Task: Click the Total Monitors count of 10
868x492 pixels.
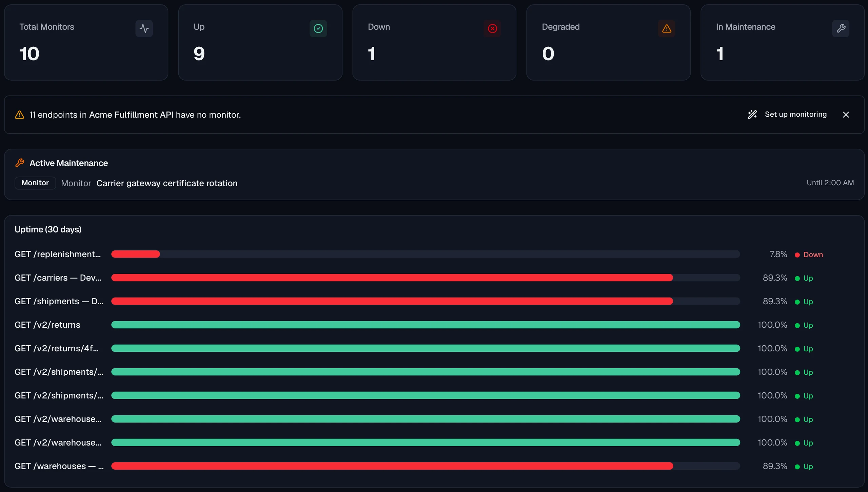Action: [29, 54]
